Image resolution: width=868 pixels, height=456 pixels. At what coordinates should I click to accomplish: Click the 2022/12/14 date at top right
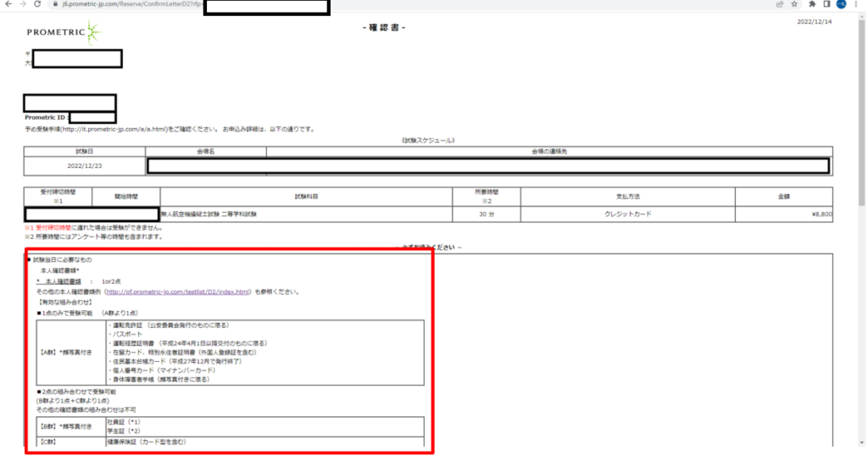(x=815, y=21)
